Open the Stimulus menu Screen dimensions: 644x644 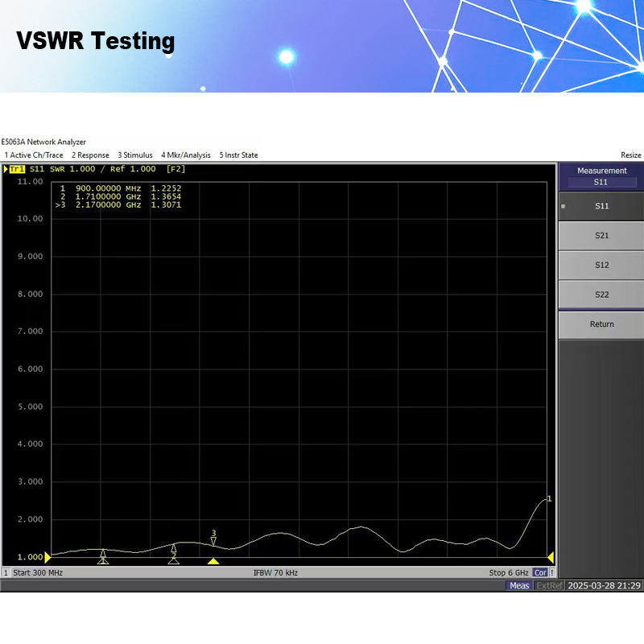click(135, 155)
